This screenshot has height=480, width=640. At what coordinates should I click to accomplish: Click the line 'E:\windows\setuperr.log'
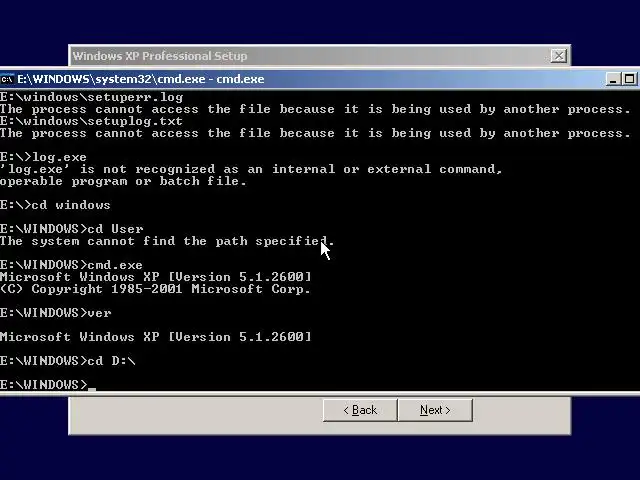coord(92,97)
